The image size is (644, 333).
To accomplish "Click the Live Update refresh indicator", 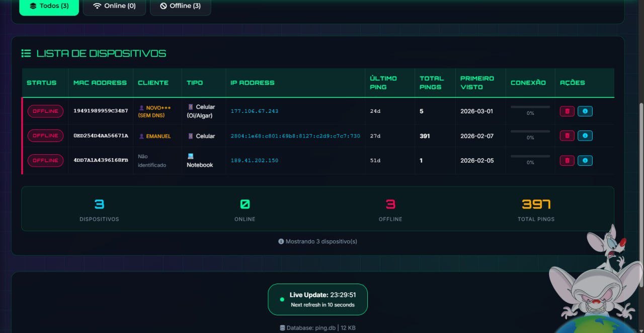I will point(317,299).
